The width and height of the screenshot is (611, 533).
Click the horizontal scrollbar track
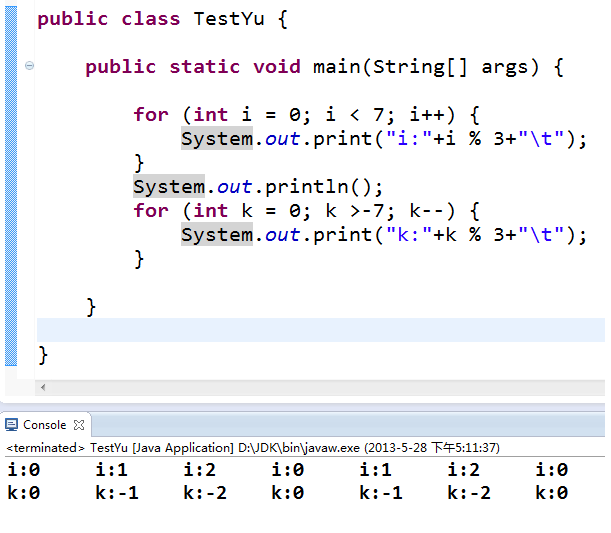point(320,388)
